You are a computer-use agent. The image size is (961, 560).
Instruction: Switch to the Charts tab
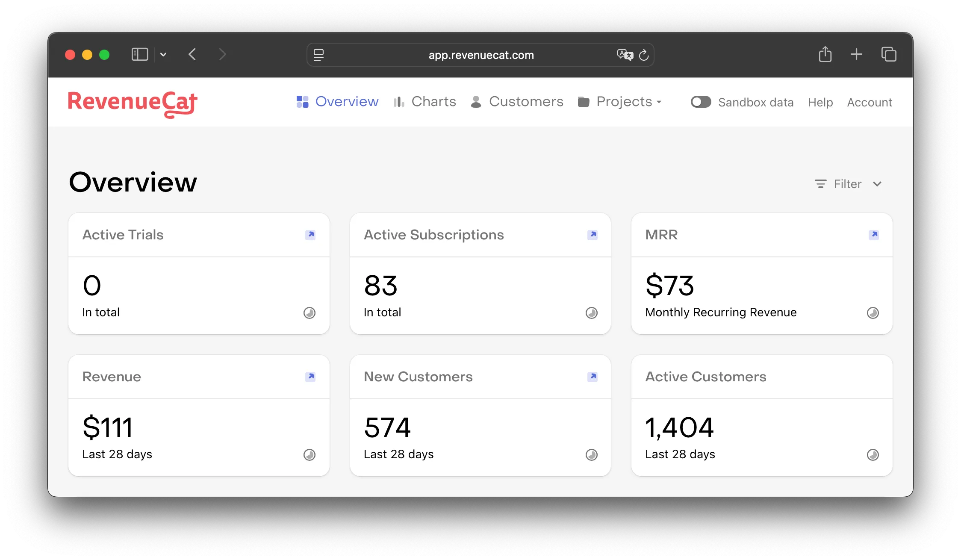424,102
